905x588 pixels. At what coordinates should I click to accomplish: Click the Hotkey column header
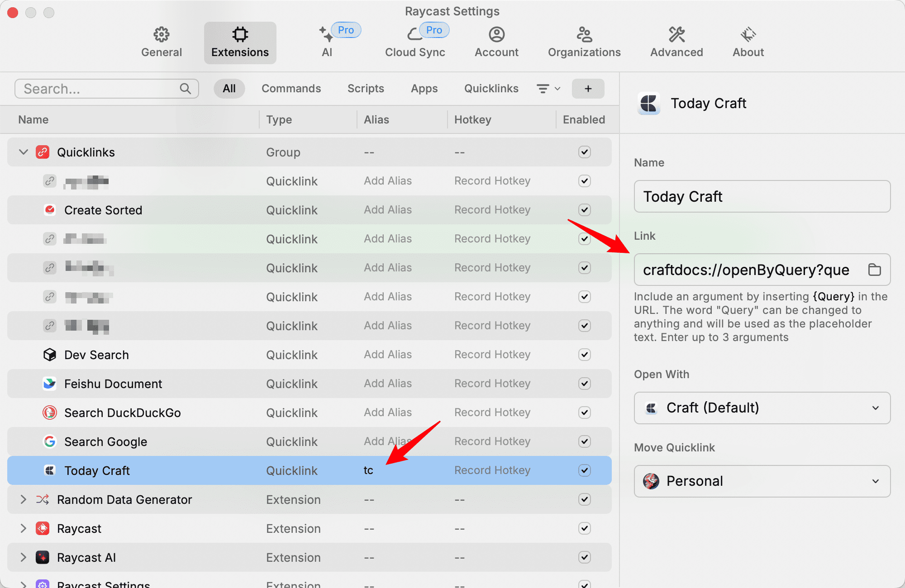(473, 119)
